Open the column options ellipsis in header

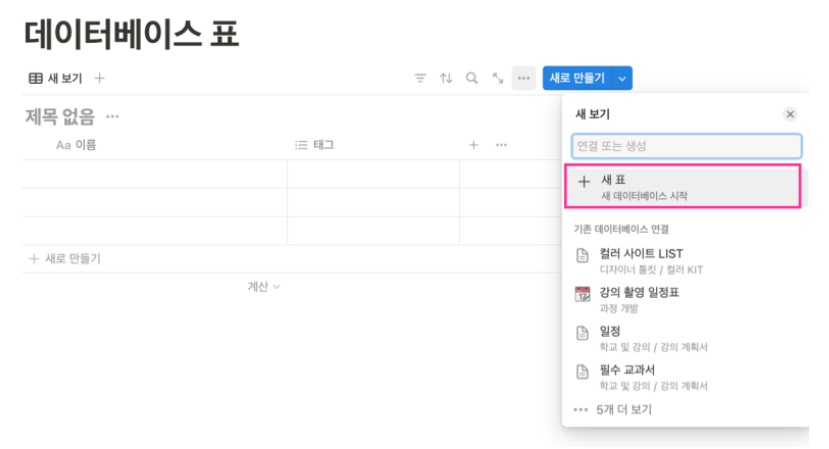501,145
